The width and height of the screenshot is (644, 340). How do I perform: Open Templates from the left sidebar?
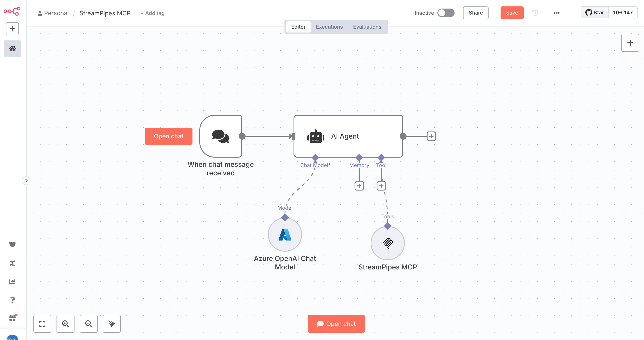coord(12,244)
